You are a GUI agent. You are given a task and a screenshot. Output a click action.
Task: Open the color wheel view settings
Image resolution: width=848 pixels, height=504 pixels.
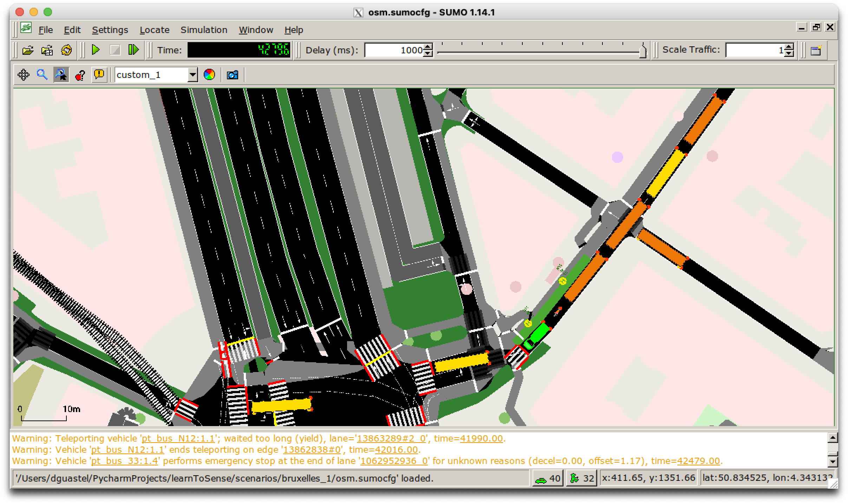(x=209, y=75)
